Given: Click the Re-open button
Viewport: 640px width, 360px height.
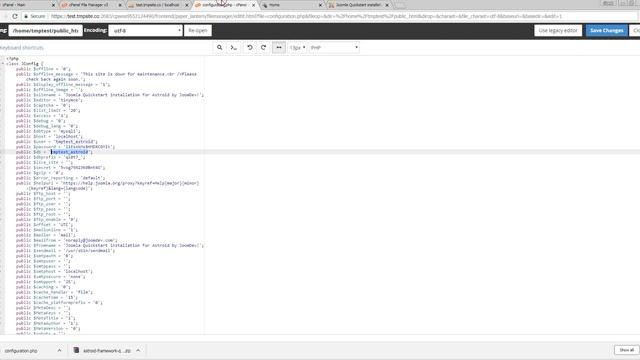Looking at the screenshot, I should click(x=198, y=31).
